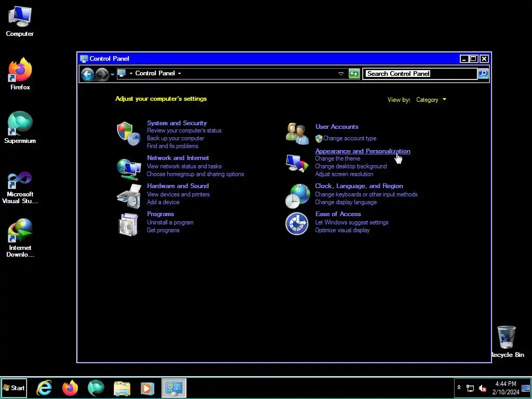Click the Search Control Panel field
The width and height of the screenshot is (532, 399).
point(420,74)
